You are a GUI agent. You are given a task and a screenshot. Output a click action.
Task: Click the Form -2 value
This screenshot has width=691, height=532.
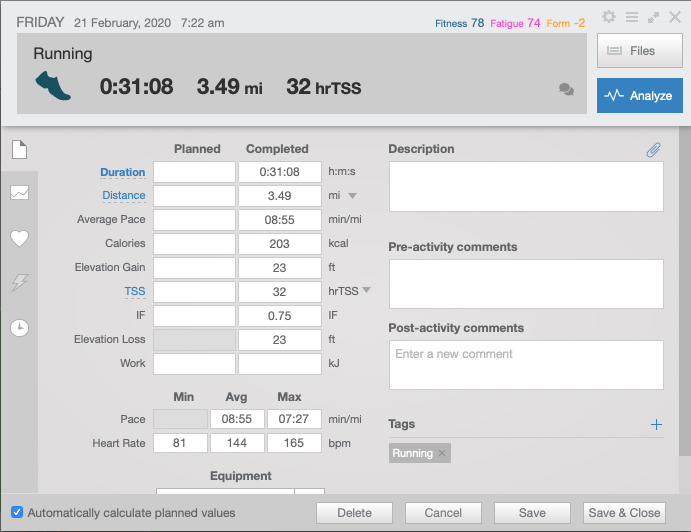tap(566, 23)
